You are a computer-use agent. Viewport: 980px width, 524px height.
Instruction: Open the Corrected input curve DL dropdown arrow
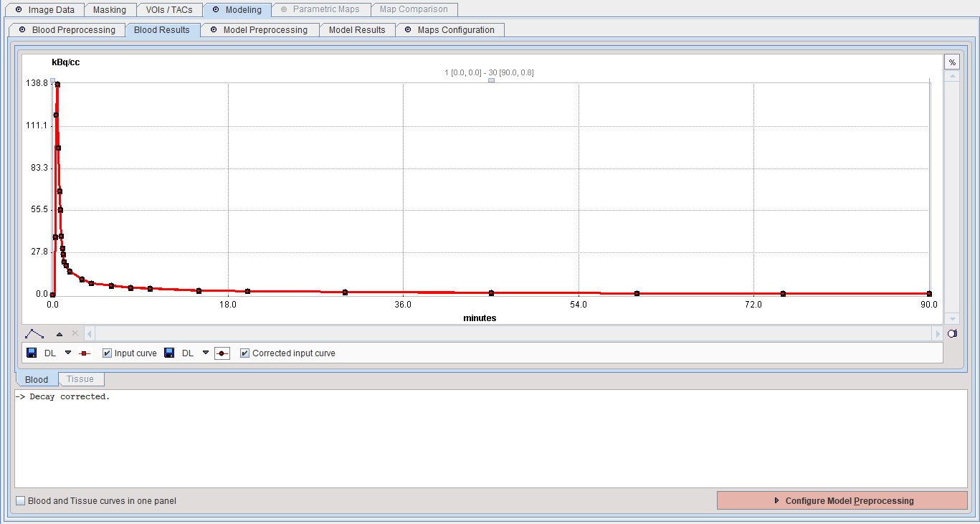[206, 353]
